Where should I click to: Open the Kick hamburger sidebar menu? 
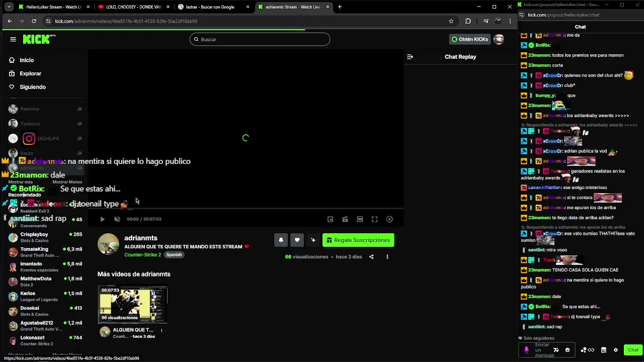point(13,39)
